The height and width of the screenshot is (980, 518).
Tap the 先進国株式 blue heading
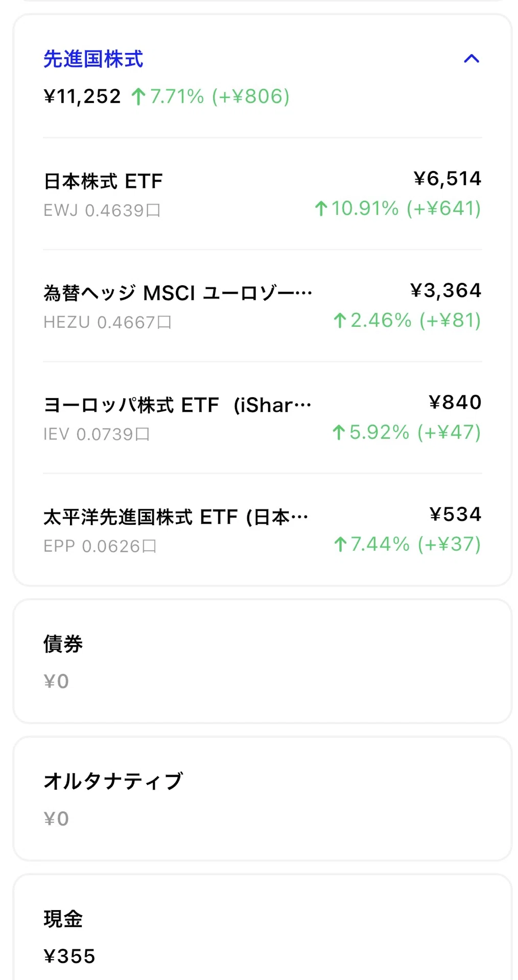click(93, 59)
